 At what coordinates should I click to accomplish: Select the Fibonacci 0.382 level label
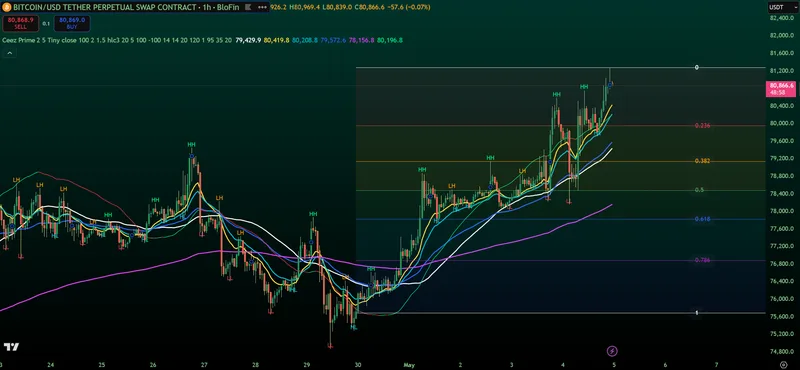click(x=703, y=161)
